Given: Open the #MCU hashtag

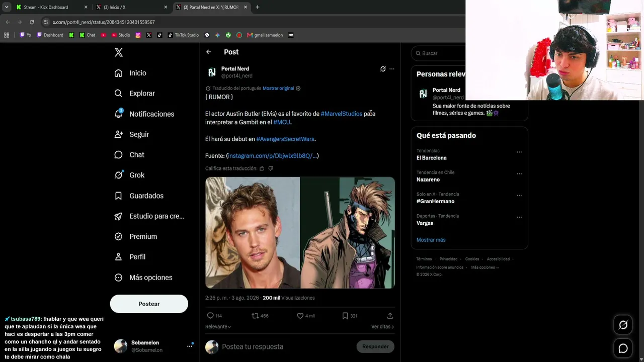Looking at the screenshot, I should (282, 122).
